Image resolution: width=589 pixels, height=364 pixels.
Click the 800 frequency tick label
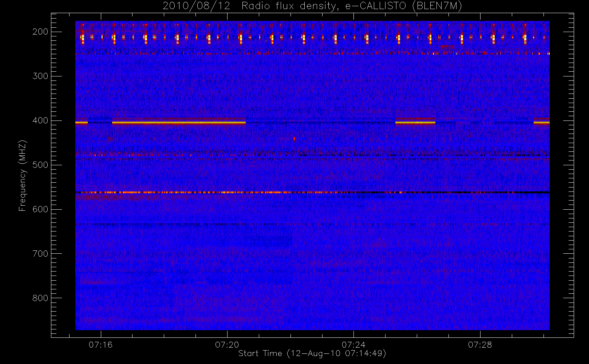[x=40, y=298]
